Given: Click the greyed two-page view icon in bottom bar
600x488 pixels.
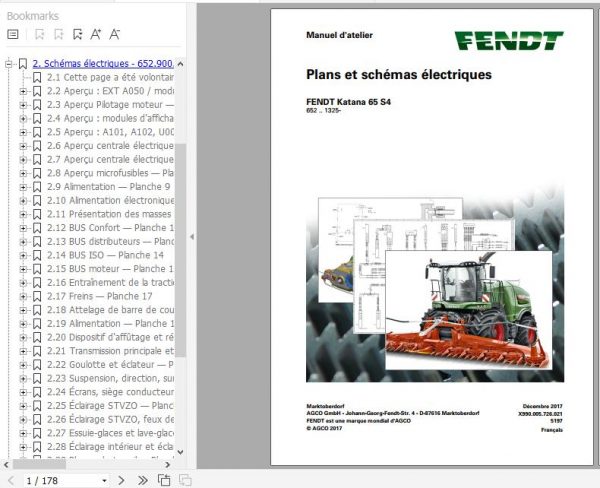Looking at the screenshot, I should (185, 480).
